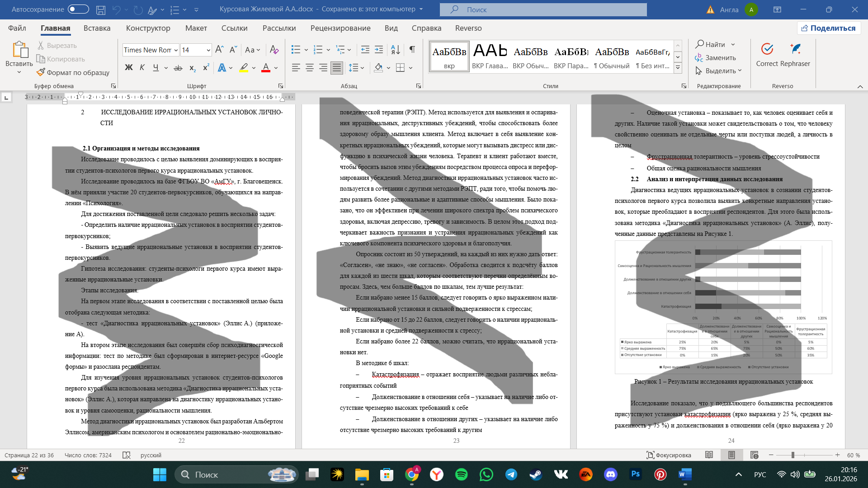This screenshot has height=488, width=868.
Task: Show paragraph marks (pilcrow) icon
Action: [x=412, y=50]
